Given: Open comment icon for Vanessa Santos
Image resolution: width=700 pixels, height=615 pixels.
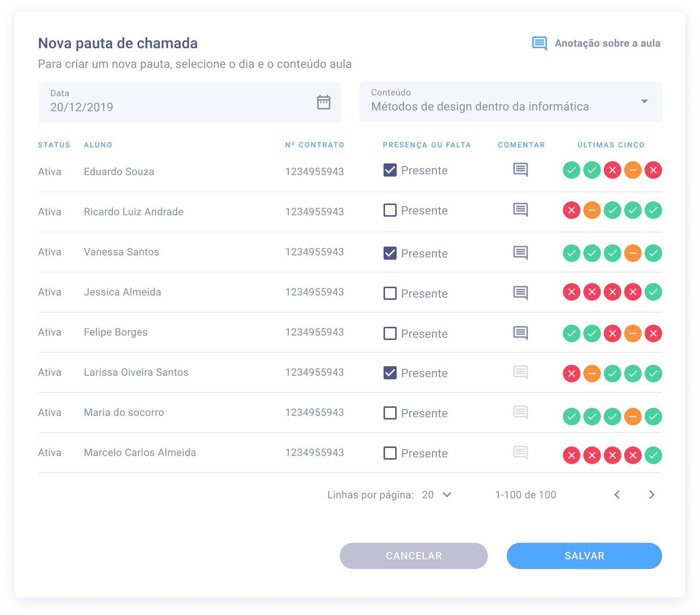Looking at the screenshot, I should tap(520, 253).
